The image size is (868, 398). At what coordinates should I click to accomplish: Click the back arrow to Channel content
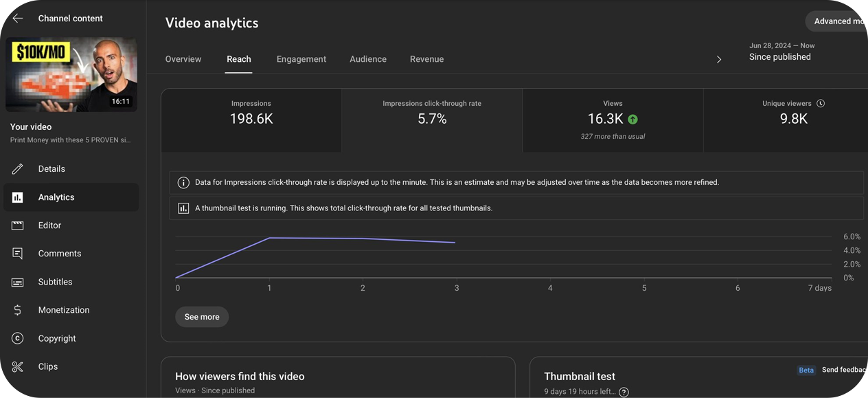(18, 19)
